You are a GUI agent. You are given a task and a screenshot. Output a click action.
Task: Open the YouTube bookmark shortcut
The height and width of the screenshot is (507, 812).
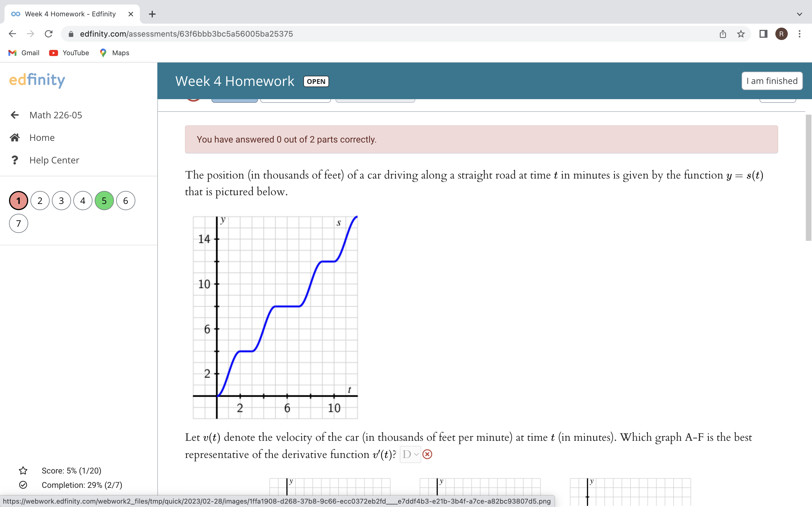point(69,53)
